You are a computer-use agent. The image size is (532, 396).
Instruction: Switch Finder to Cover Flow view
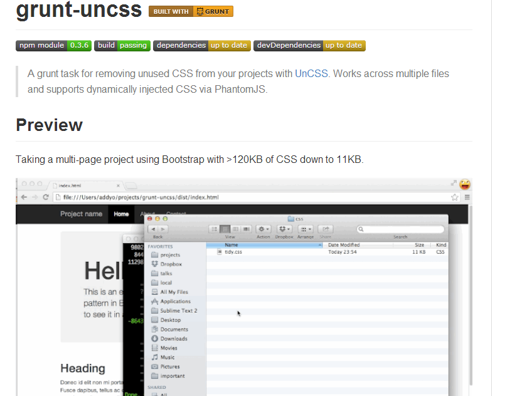click(247, 229)
